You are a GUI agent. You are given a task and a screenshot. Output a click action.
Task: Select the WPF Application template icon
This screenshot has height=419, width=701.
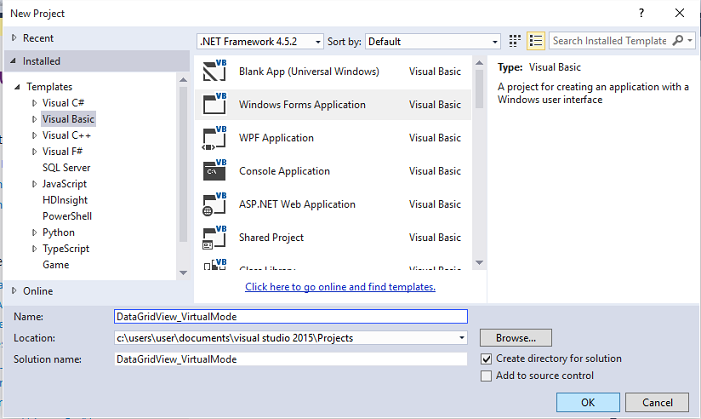pos(215,137)
